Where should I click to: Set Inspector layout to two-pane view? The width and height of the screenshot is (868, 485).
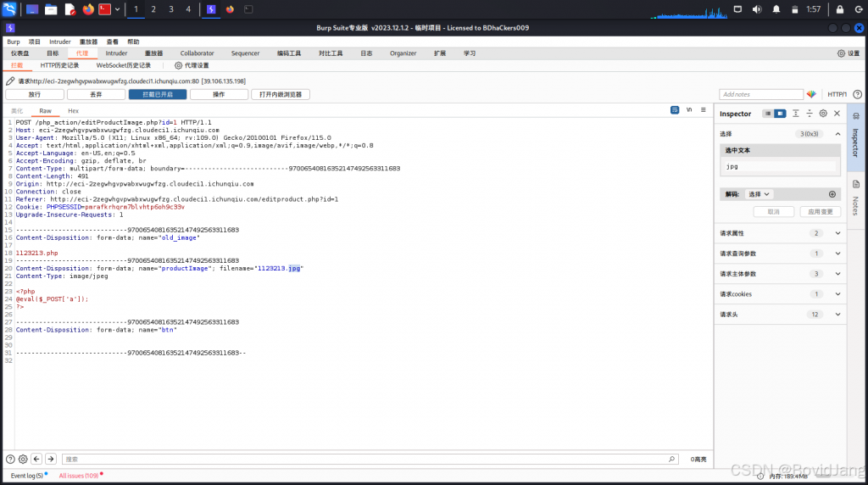tap(780, 114)
